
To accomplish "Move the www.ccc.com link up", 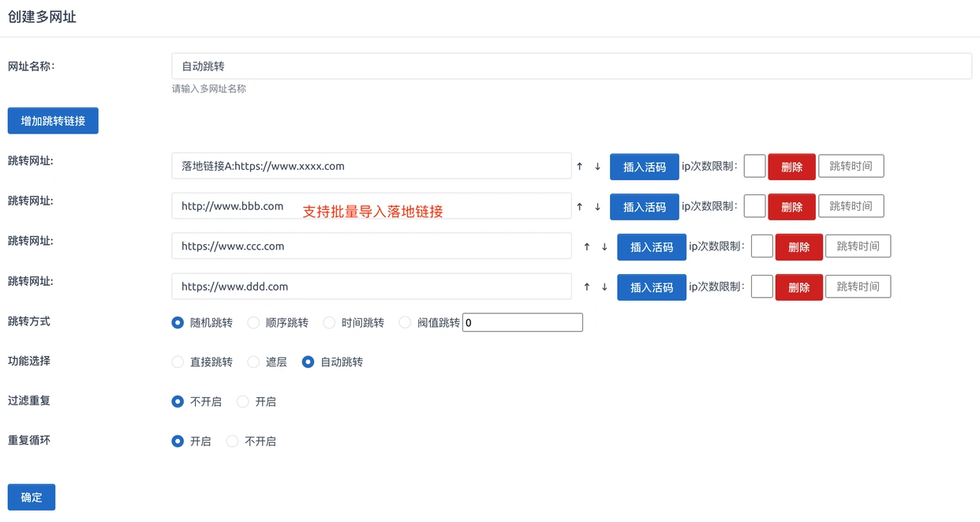I will [586, 247].
